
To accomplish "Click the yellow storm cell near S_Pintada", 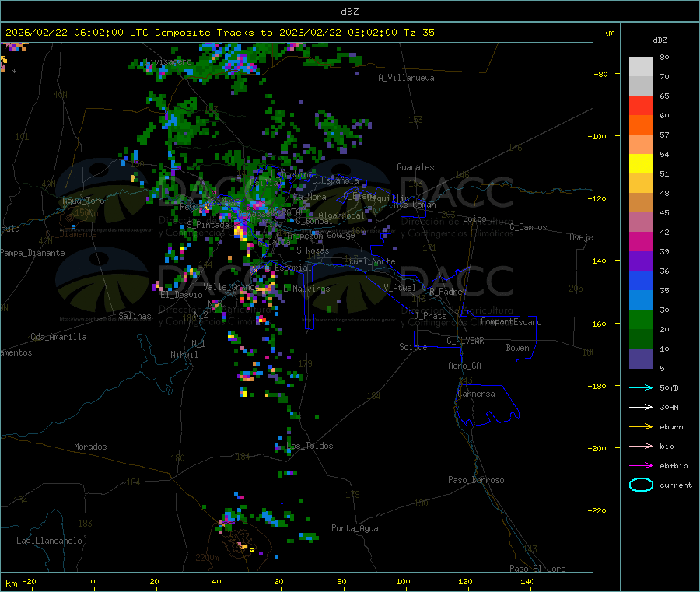I will 240,232.
